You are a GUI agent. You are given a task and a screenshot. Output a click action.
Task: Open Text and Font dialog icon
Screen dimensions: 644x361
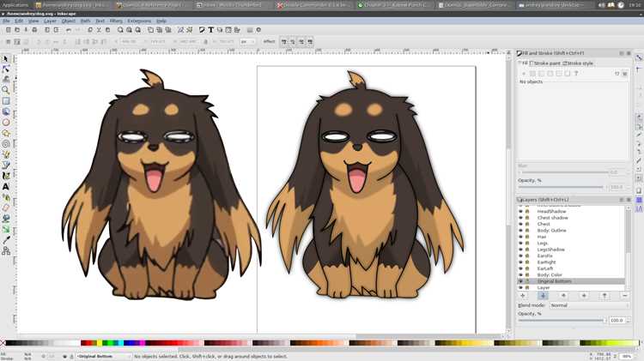(x=210, y=30)
